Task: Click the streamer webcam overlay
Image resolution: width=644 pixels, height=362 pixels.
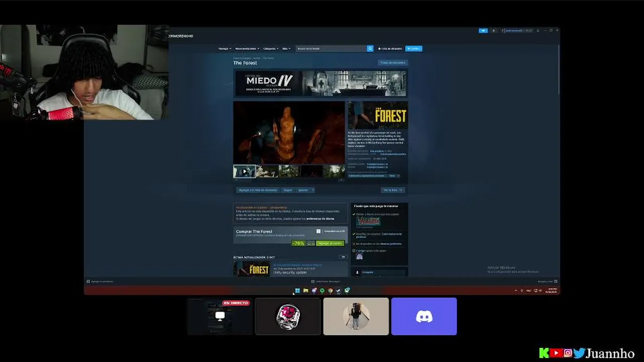Action: click(x=84, y=72)
